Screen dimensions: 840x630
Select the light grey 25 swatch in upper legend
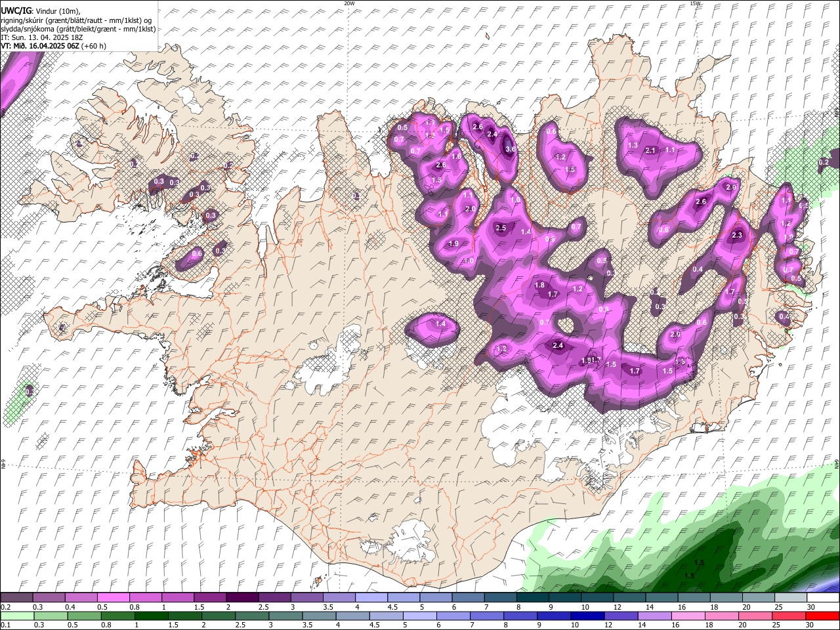(x=791, y=598)
